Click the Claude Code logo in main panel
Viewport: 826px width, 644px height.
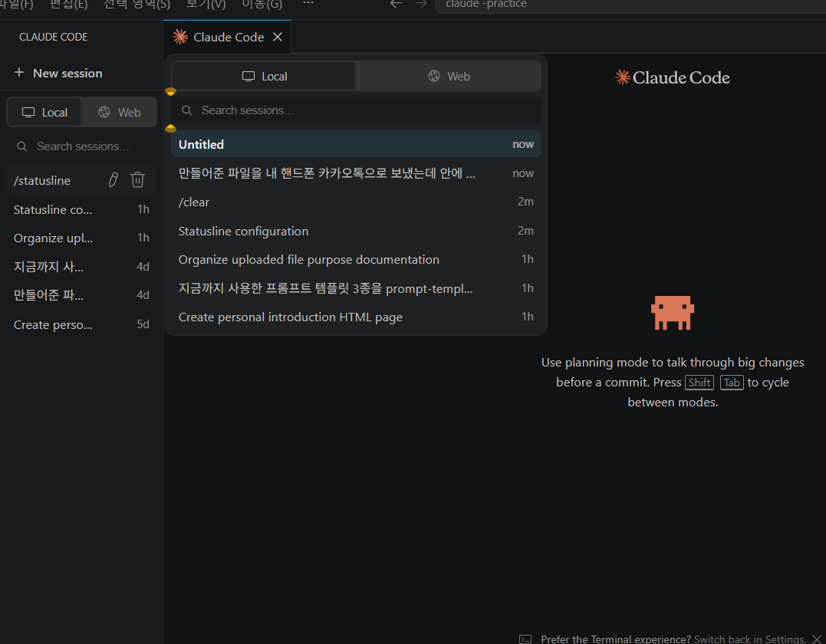(673, 77)
